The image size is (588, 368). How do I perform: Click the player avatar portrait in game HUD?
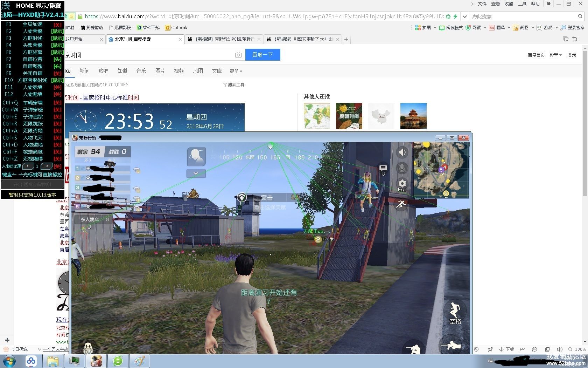coord(196,157)
